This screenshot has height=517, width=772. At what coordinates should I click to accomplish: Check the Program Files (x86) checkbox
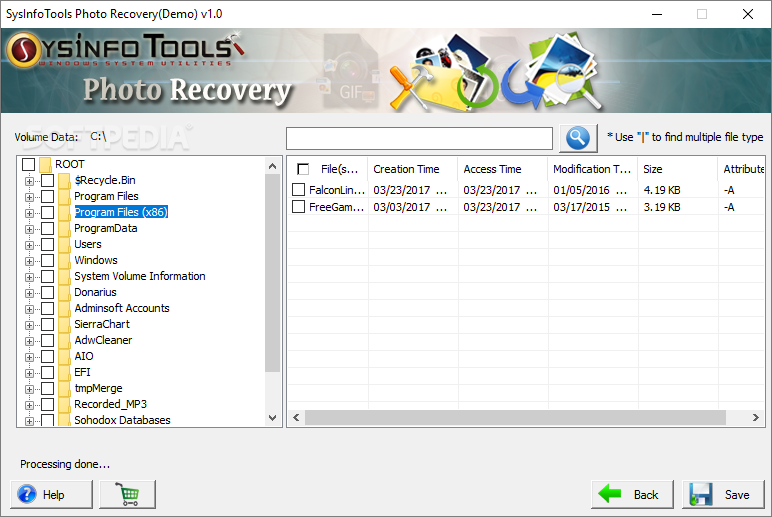(48, 213)
